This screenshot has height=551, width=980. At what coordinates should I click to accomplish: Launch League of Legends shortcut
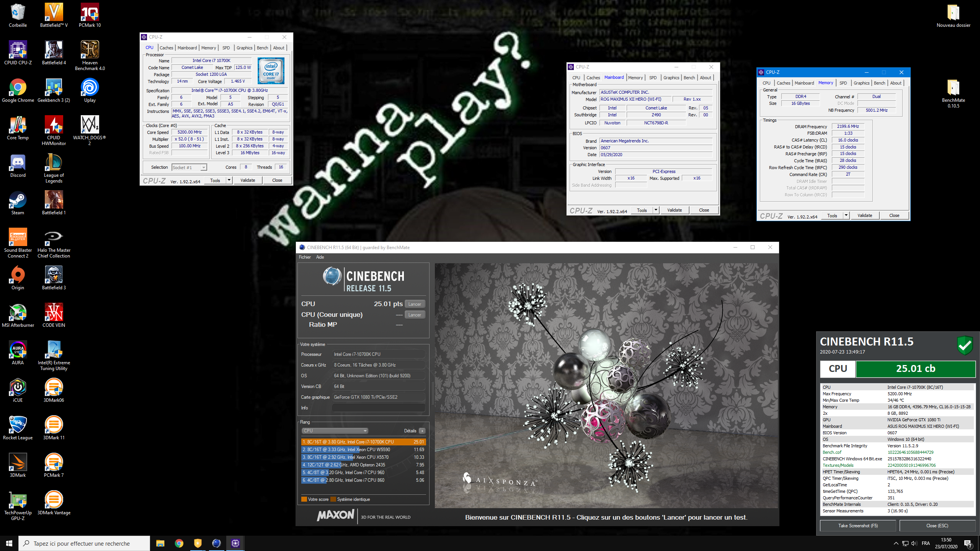[x=54, y=168]
